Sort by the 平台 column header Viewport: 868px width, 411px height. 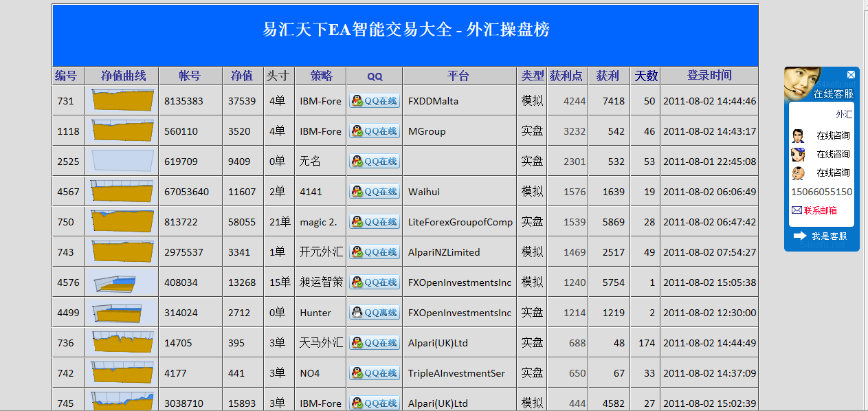(459, 76)
